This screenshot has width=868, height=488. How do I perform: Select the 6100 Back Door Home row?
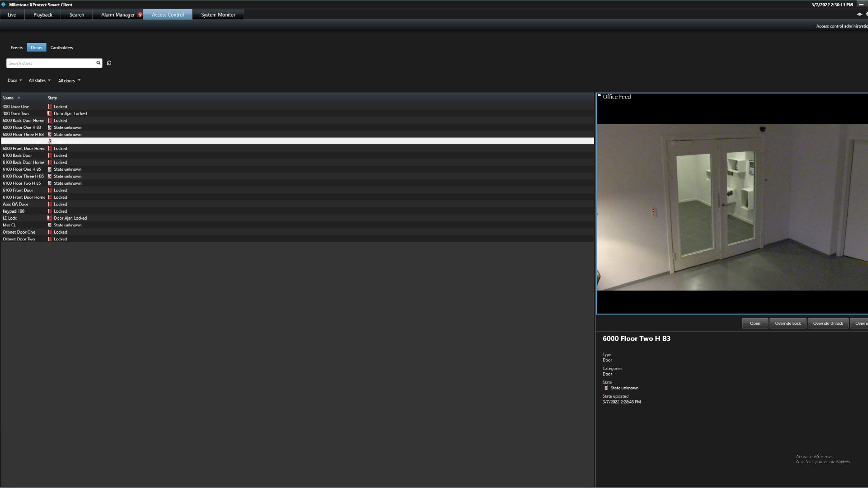pyautogui.click(x=297, y=162)
